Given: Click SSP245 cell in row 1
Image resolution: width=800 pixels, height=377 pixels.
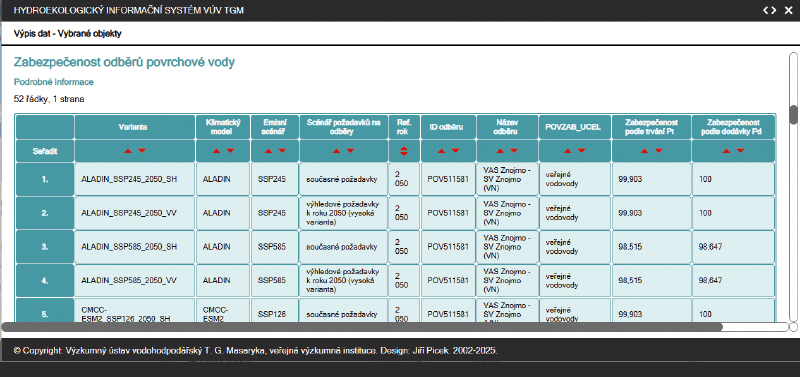Looking at the screenshot, I should click(274, 180).
